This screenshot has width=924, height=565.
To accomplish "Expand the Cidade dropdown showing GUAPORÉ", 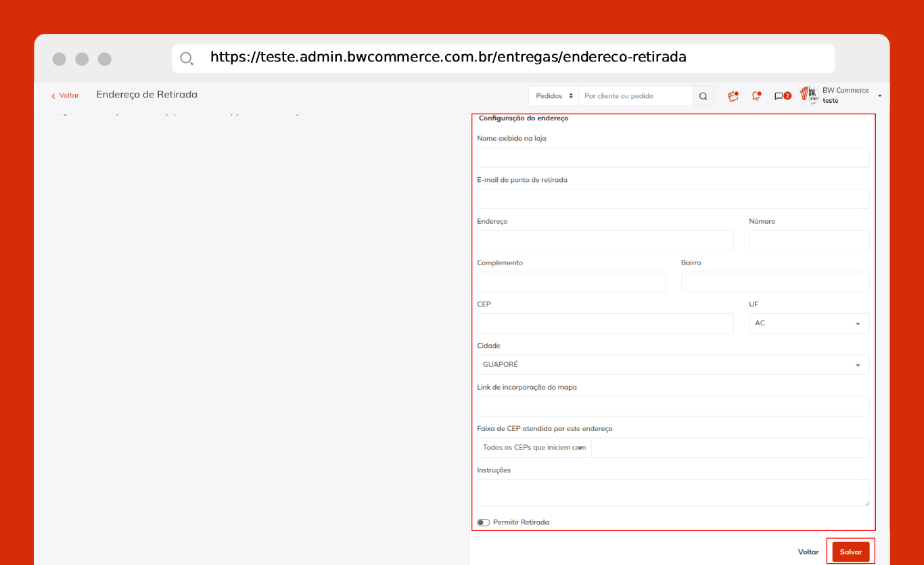I will (672, 365).
